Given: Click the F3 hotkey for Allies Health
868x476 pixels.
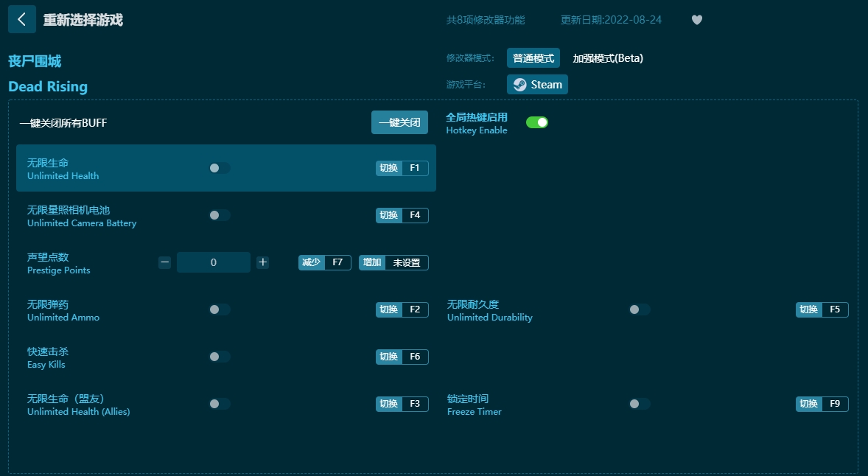Looking at the screenshot, I should tap(402, 404).
